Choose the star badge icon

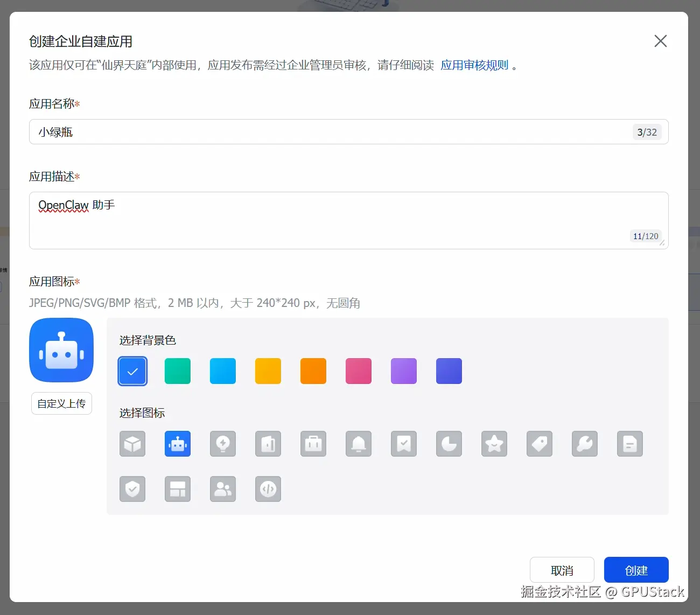(494, 444)
